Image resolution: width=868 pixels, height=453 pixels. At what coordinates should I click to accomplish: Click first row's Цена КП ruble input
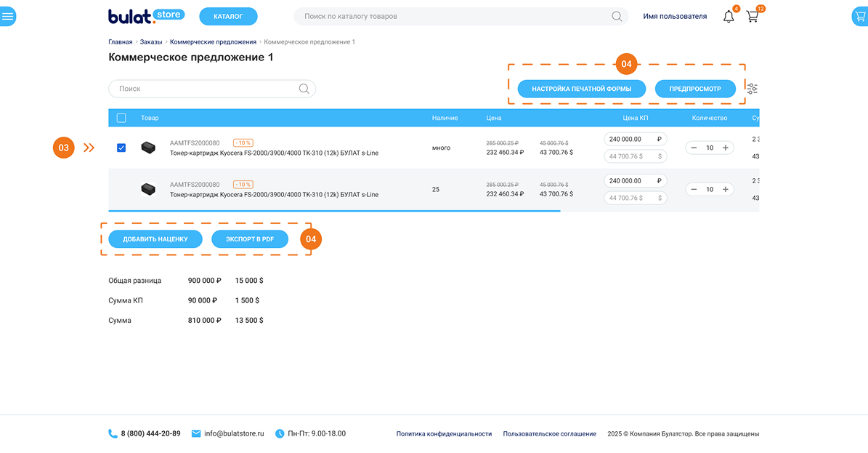[629, 139]
